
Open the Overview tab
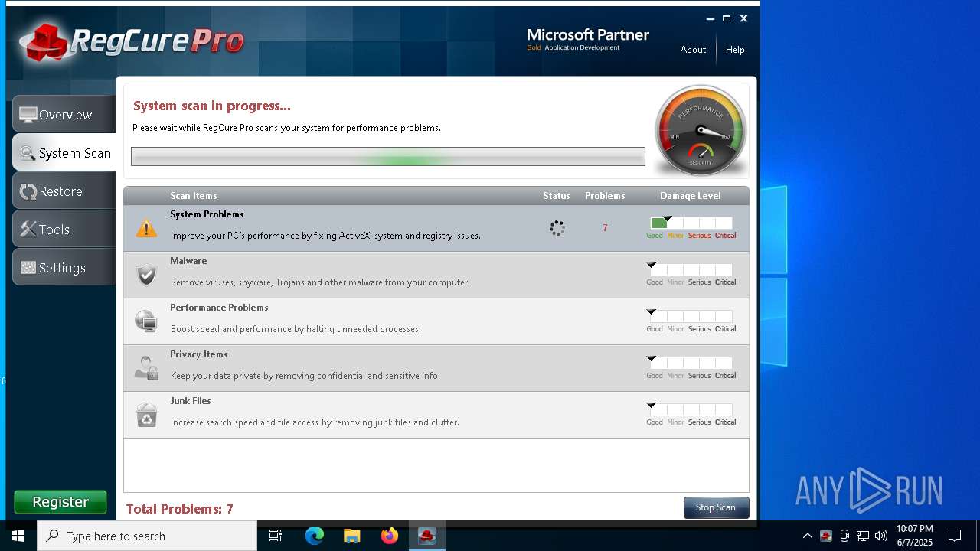click(x=64, y=114)
